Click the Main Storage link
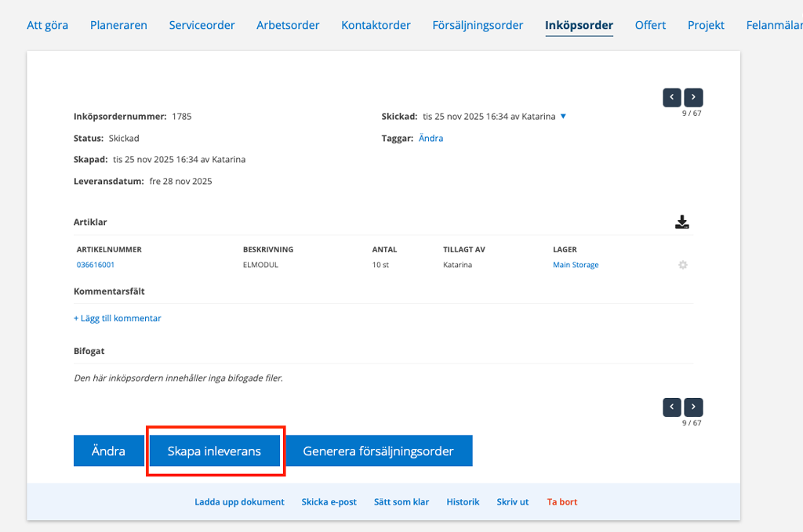Screen dimensions: 803x532 pos(576,265)
